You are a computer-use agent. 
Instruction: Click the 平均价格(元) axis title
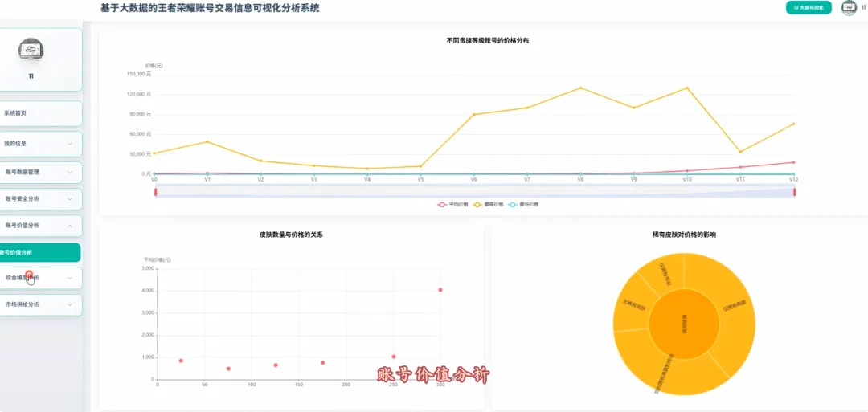158,259
